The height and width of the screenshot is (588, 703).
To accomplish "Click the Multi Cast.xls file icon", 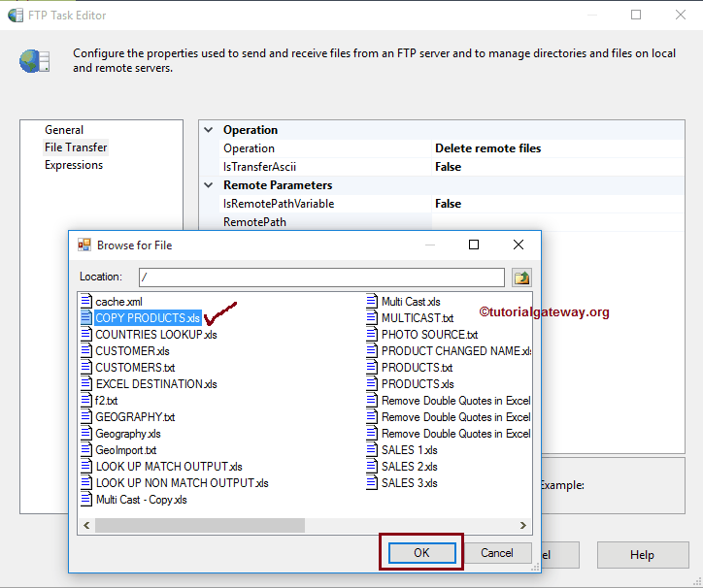I will 372,302.
